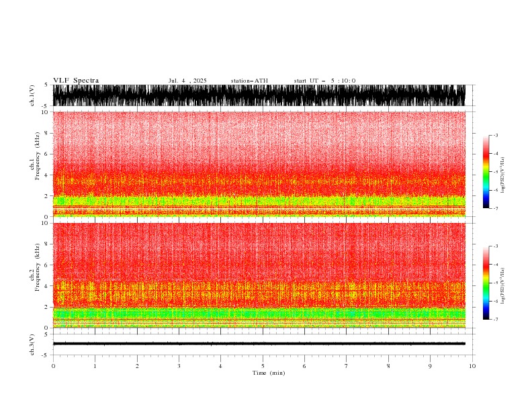Image resolution: width=532 pixels, height=411 pixels.
Task: Click the 'ch.3(V)' axis label
Action: coord(32,345)
